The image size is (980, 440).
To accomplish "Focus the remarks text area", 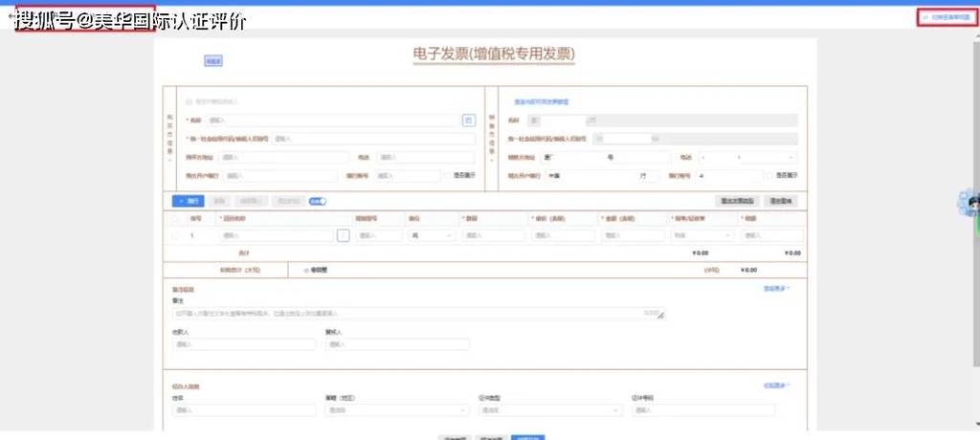I will pos(418,313).
